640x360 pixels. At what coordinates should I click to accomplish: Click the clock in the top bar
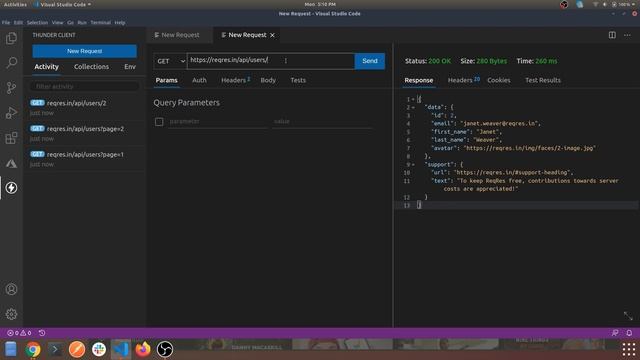click(320, 4)
